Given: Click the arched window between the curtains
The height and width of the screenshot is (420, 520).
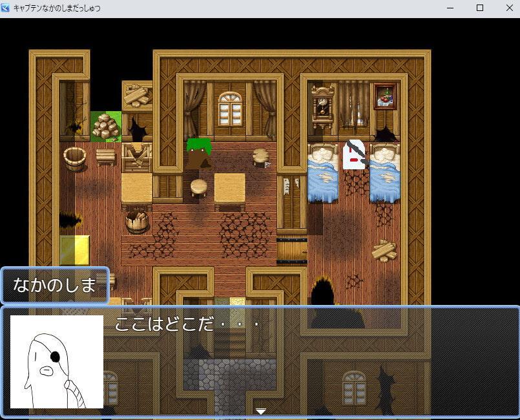Looking at the screenshot, I should tap(229, 109).
